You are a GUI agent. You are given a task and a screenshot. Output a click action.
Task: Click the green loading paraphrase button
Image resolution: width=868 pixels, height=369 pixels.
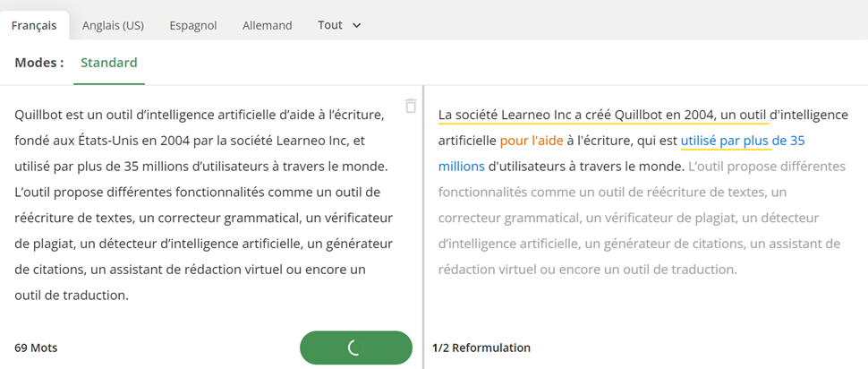356,348
